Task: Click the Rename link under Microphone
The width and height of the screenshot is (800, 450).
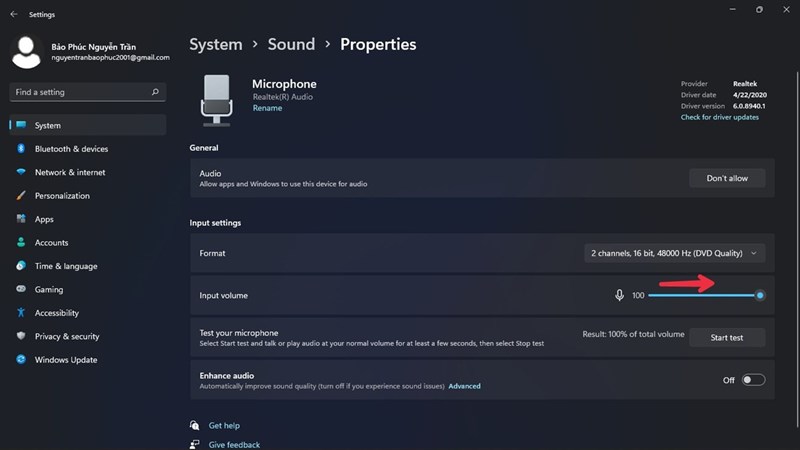Action: click(x=266, y=108)
